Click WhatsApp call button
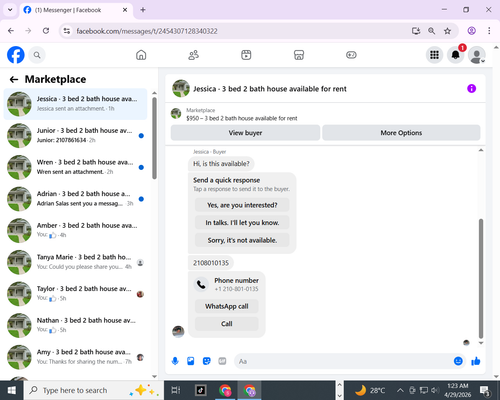Image resolution: width=500 pixels, height=400 pixels. tap(227, 306)
